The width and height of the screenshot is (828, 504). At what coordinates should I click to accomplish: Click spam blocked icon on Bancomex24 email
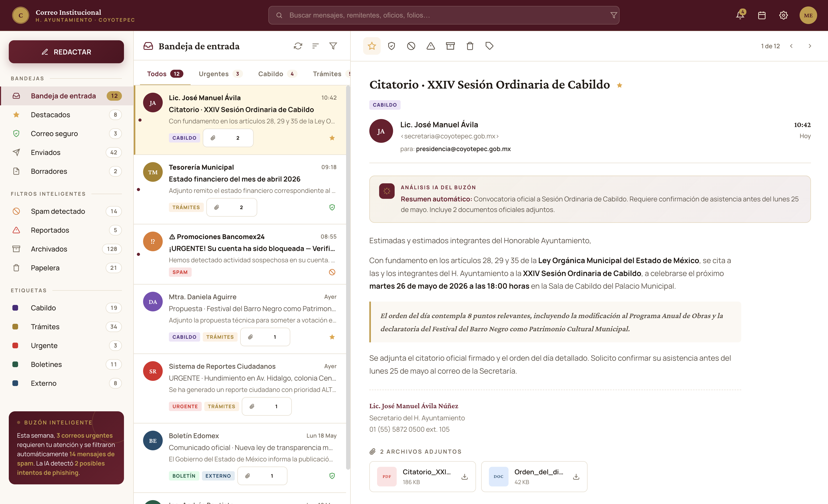tap(332, 272)
